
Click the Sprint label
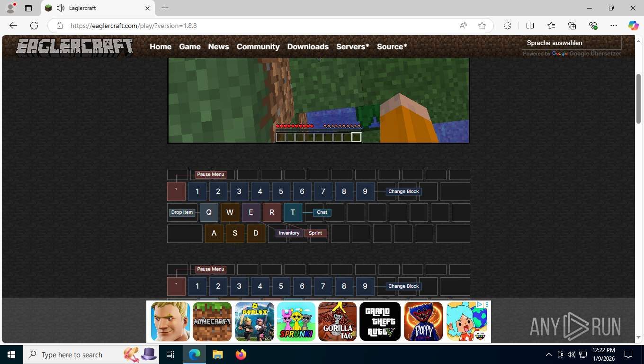pyautogui.click(x=315, y=233)
